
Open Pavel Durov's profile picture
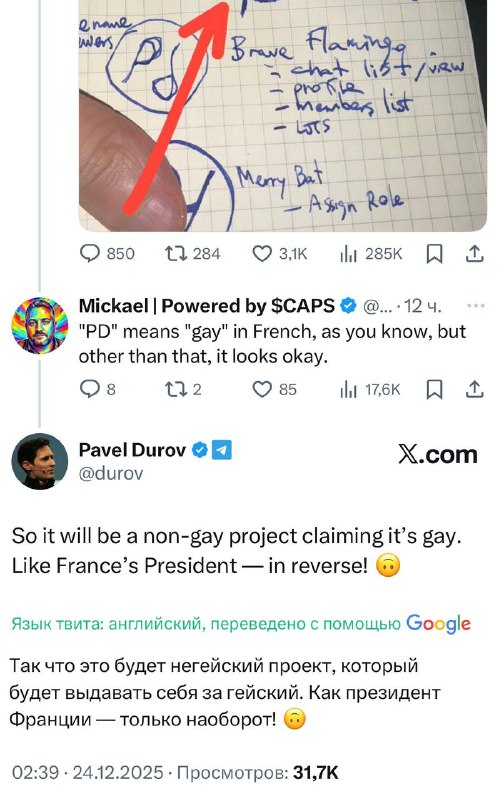click(x=40, y=461)
